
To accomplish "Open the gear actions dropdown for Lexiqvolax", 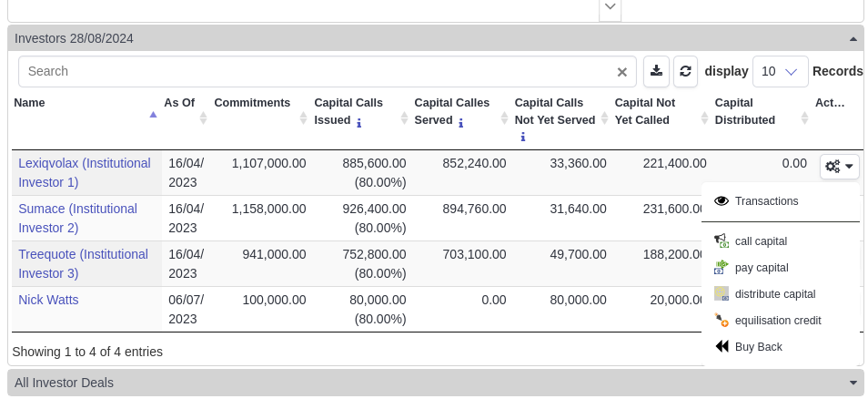I will point(839,166).
